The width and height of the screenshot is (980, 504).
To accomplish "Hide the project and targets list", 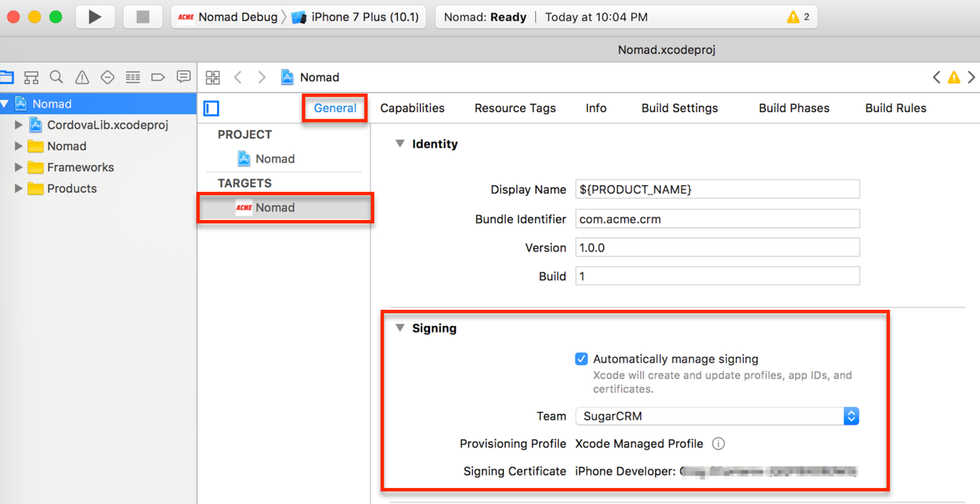I will pyautogui.click(x=211, y=108).
